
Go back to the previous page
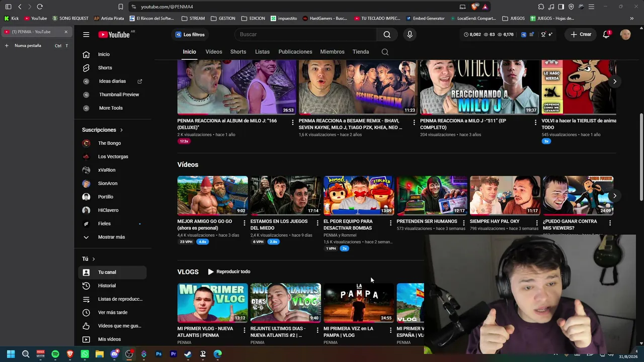coord(20,7)
